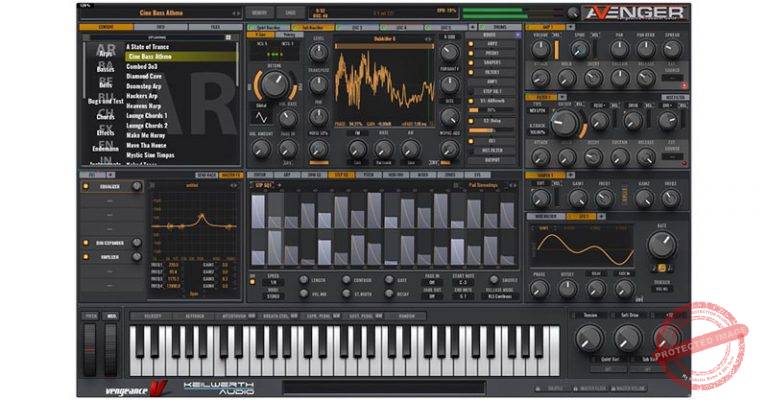
Task: Open dropdown arrow beside AMP 1 tab
Action: 570,27
